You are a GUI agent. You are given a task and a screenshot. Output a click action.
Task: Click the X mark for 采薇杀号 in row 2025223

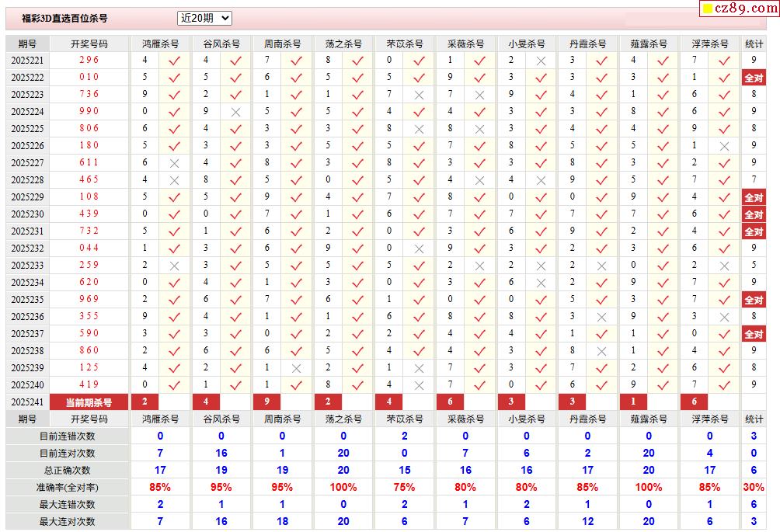click(x=479, y=95)
